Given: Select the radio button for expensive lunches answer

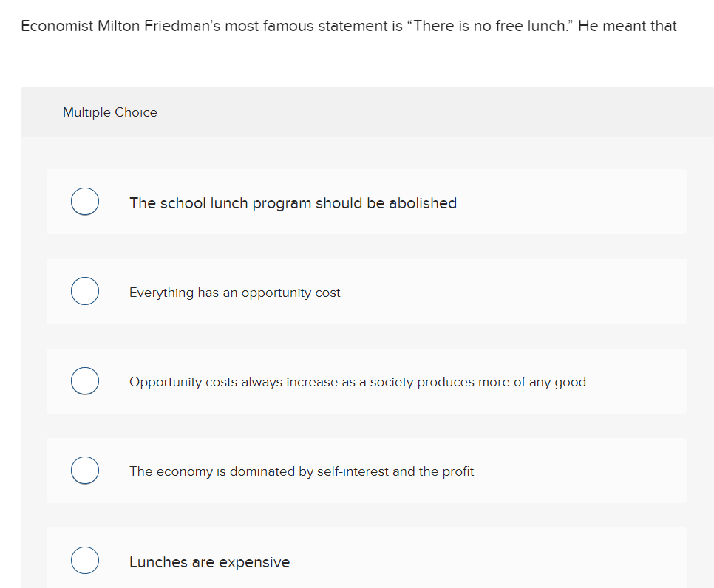Looking at the screenshot, I should click(84, 560).
